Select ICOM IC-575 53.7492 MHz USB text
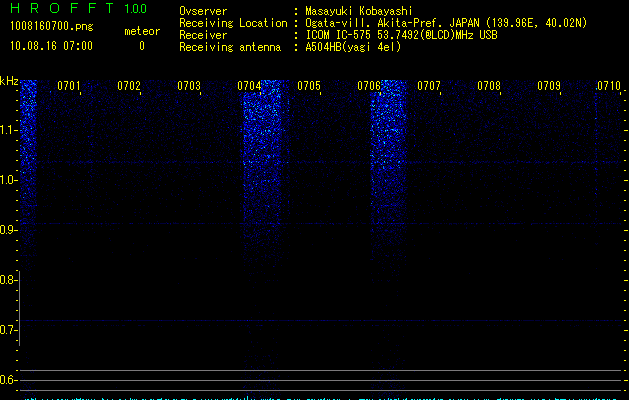Image resolution: width=629 pixels, height=400 pixels. coord(402,35)
